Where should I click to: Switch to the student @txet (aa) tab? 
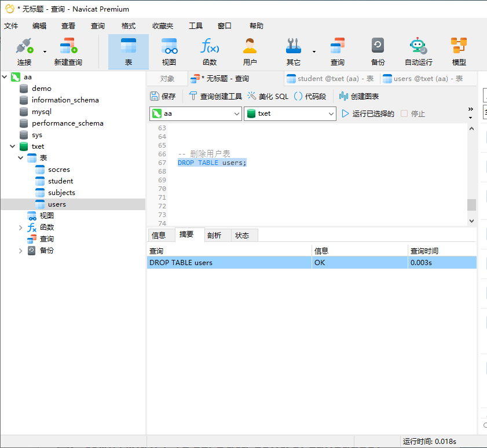tap(332, 79)
